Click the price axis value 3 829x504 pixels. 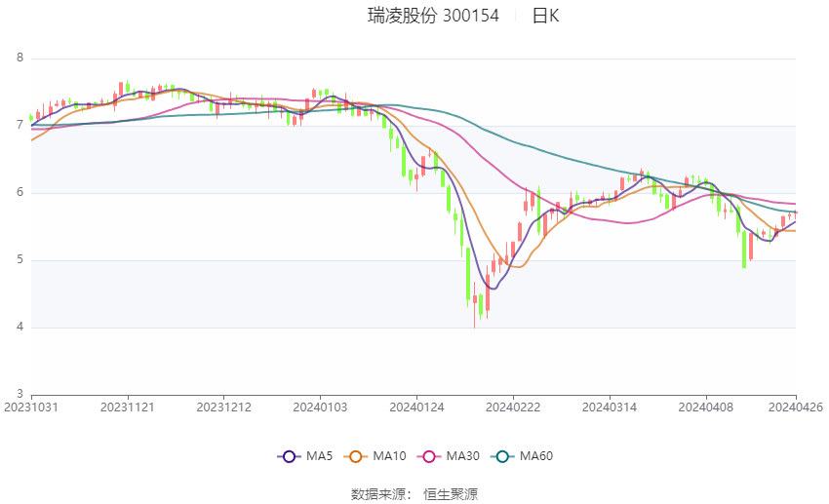(x=20, y=395)
